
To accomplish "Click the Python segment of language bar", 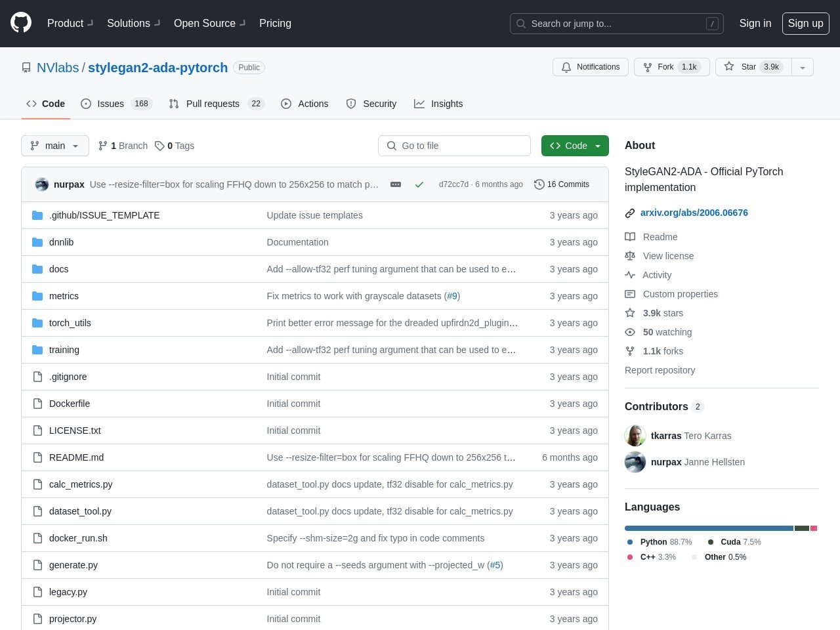I will pyautogui.click(x=709, y=528).
